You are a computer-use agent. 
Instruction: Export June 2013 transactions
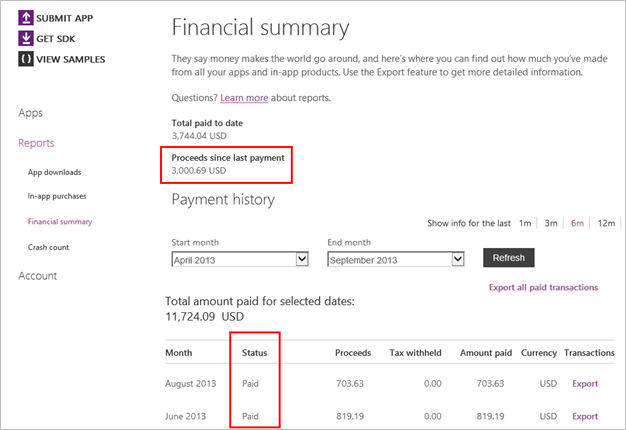click(x=585, y=416)
